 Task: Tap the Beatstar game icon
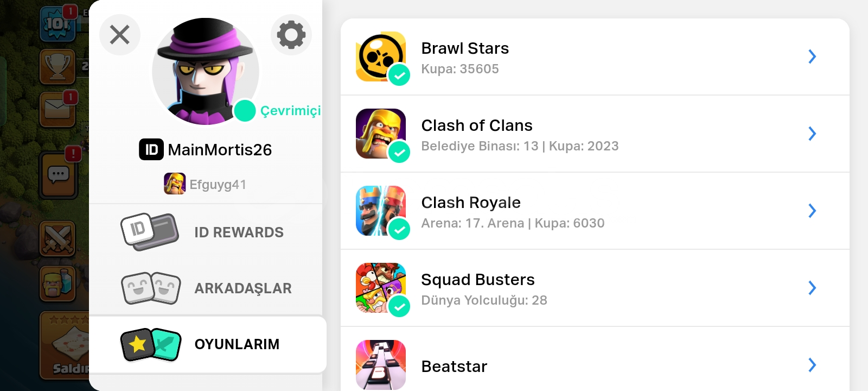click(381, 365)
